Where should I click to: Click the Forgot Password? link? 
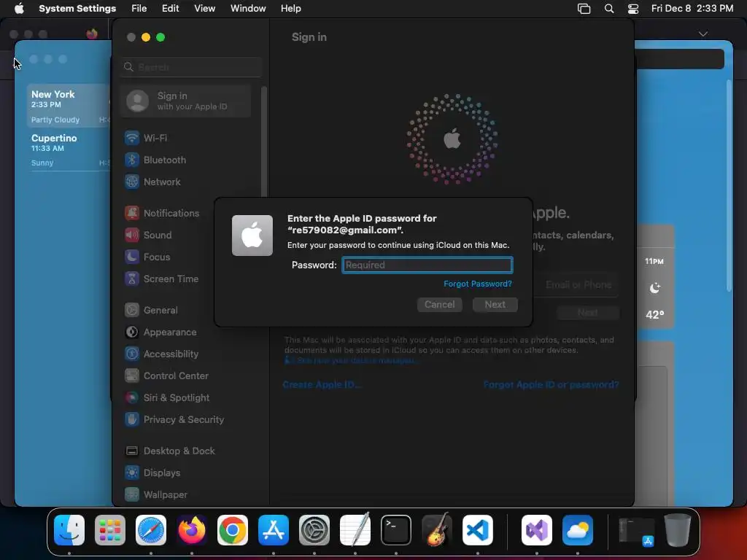477,284
